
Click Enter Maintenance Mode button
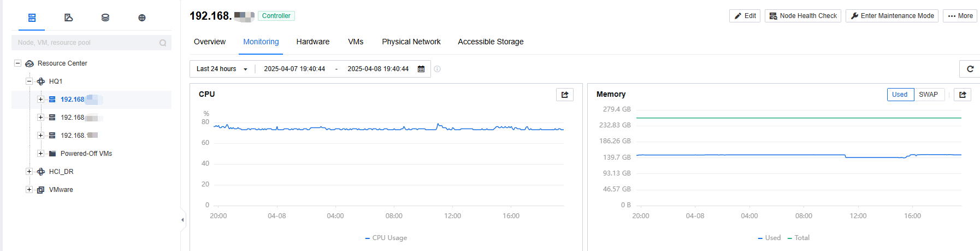[892, 16]
